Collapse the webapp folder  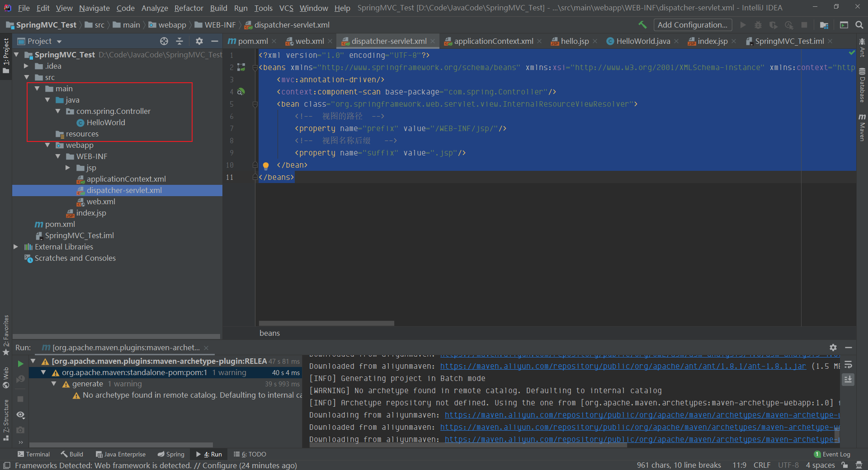[47, 145]
